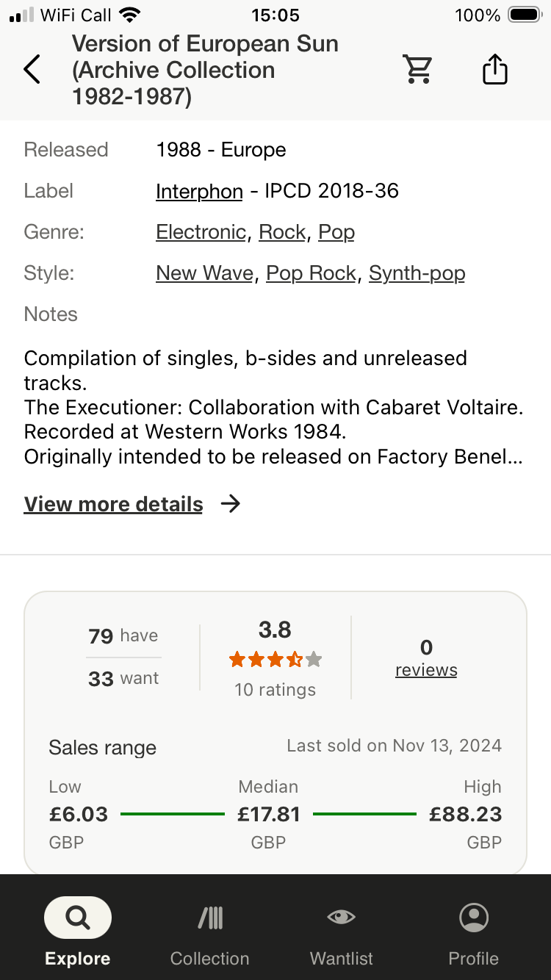The height and width of the screenshot is (980, 551).
Task: Open the 0 reviews link
Action: coord(426,670)
